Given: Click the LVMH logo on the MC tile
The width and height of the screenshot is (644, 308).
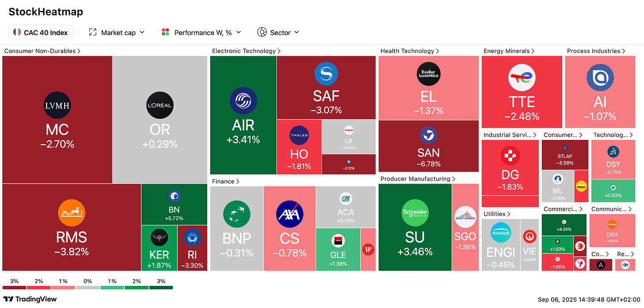Looking at the screenshot, I should (x=57, y=105).
